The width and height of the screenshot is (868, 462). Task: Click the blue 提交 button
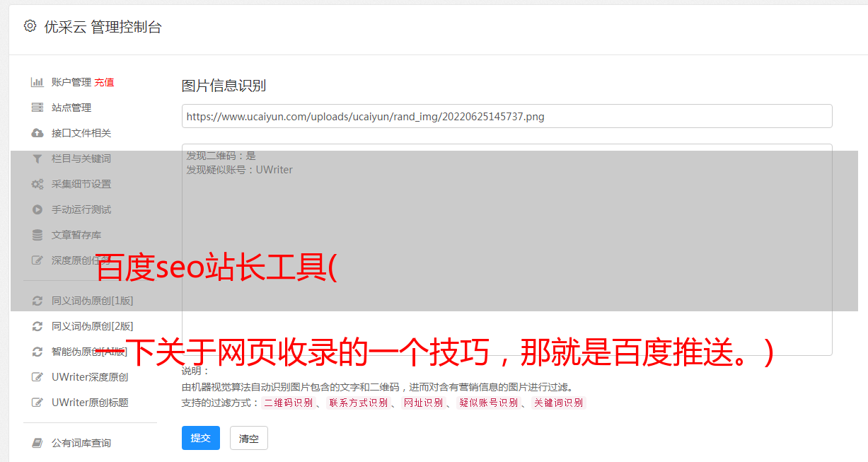[x=201, y=438]
